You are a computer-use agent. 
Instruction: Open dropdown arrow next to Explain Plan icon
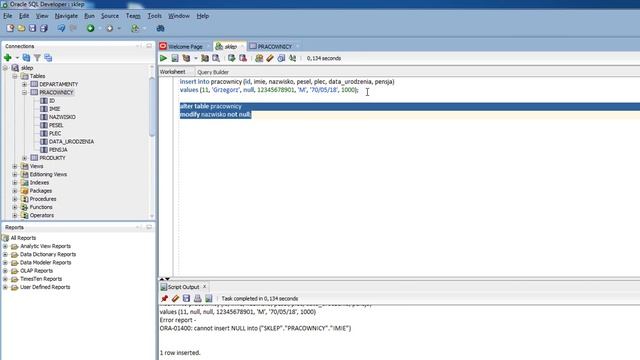pos(196,58)
